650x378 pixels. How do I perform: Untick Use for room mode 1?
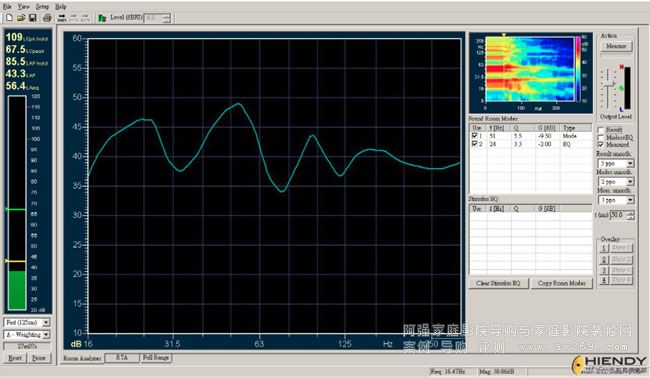(474, 136)
